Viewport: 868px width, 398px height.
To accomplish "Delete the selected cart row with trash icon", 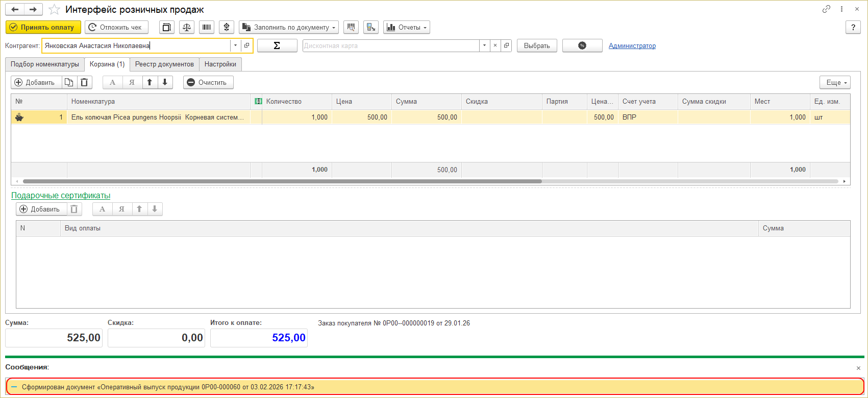I will point(84,82).
